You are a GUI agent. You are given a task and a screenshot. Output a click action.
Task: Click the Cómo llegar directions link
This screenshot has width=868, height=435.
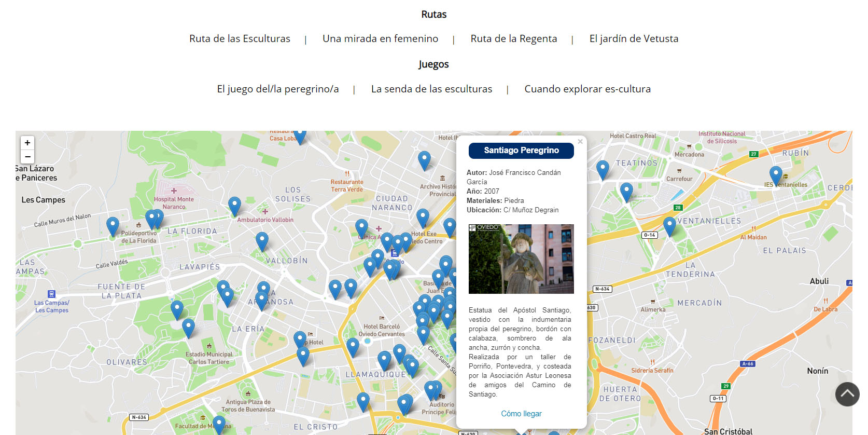point(521,414)
